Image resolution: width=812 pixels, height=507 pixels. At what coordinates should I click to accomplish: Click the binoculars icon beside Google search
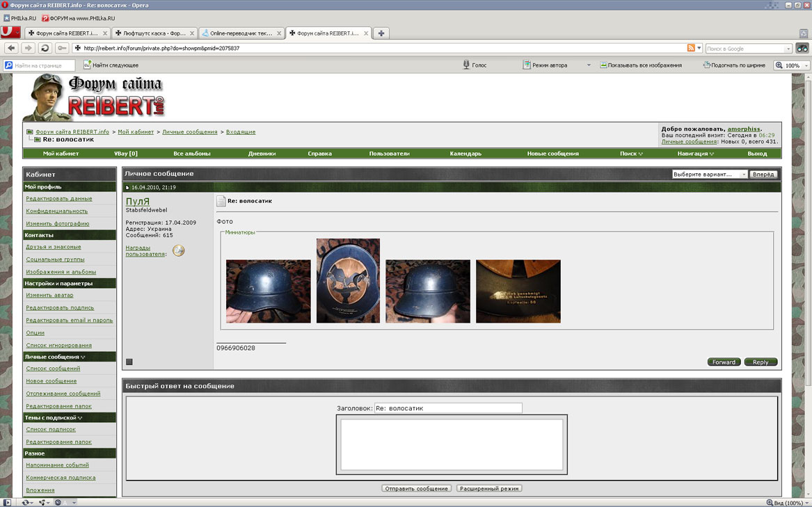point(802,48)
